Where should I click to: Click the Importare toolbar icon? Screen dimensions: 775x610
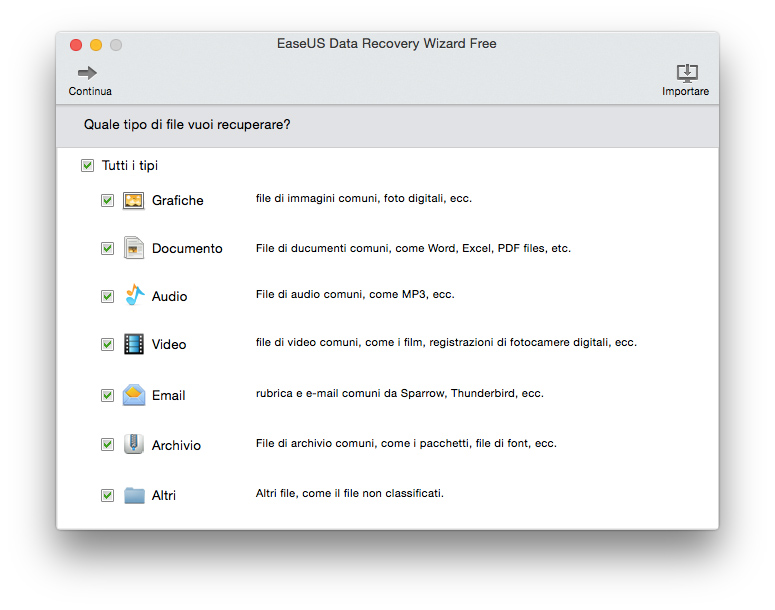pos(687,73)
